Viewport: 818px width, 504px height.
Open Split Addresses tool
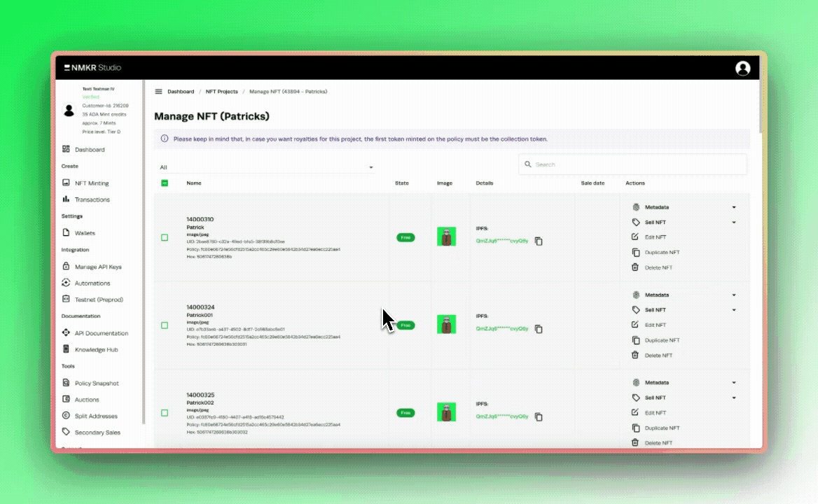pos(95,416)
